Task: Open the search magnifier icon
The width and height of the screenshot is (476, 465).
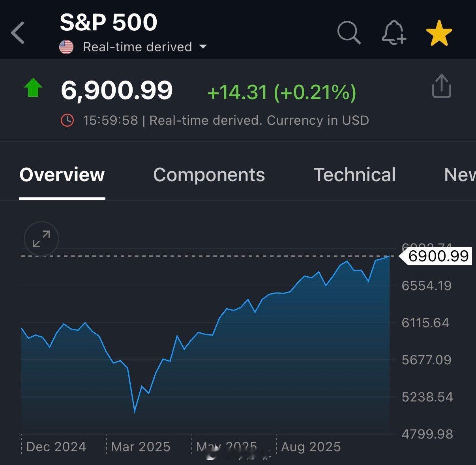Action: [349, 32]
